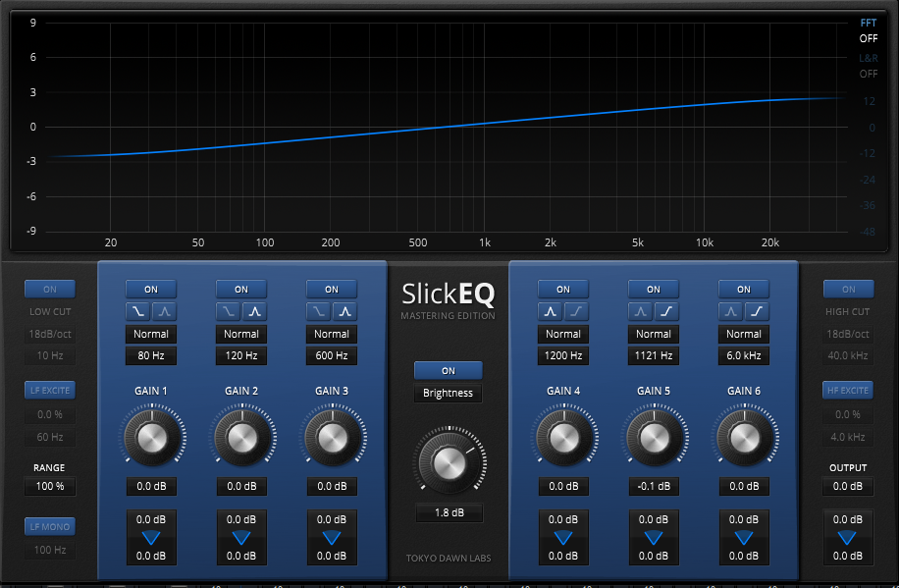Click the blue meter triangle under GAIN 4

[x=563, y=538]
